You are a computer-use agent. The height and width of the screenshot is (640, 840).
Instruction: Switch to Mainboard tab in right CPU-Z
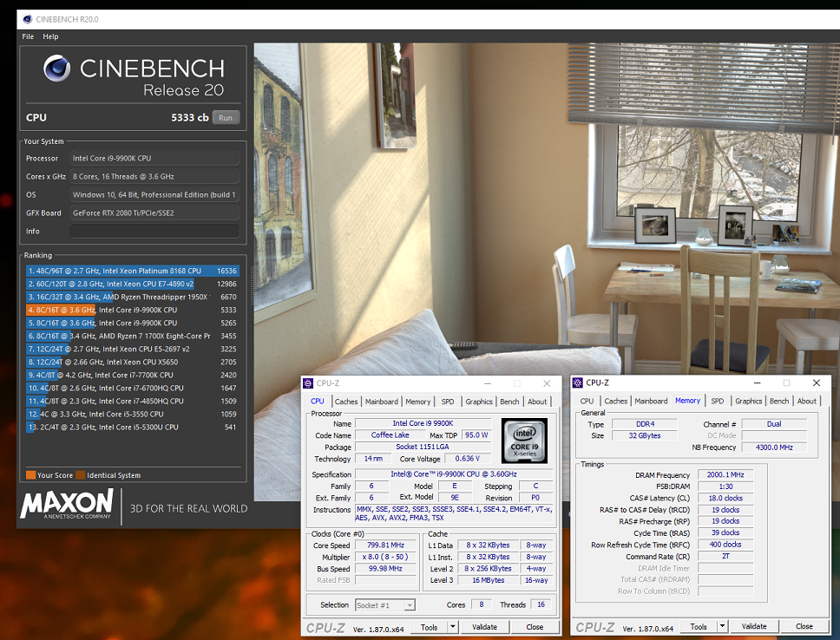pos(652,402)
